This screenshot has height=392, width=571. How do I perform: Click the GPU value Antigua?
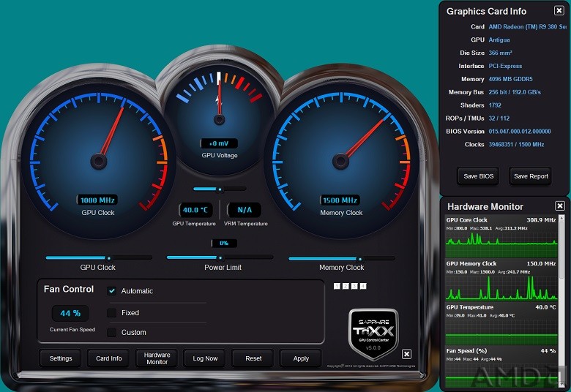pos(499,39)
